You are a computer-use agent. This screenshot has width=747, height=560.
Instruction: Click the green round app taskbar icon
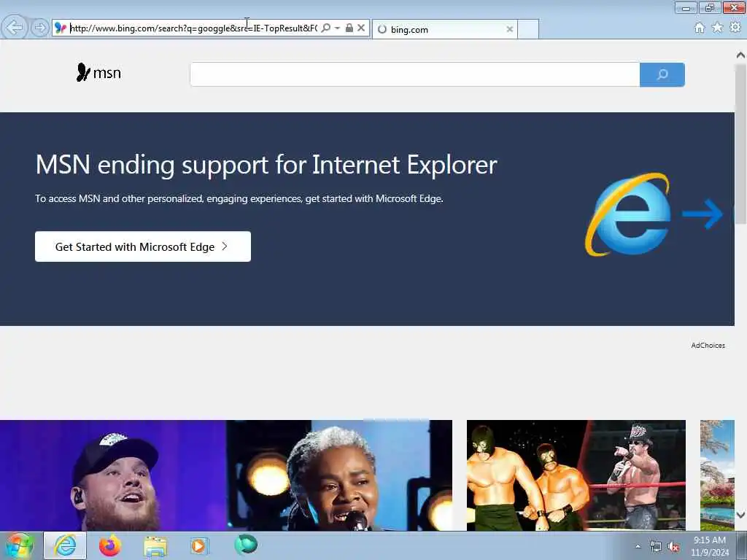(x=246, y=545)
